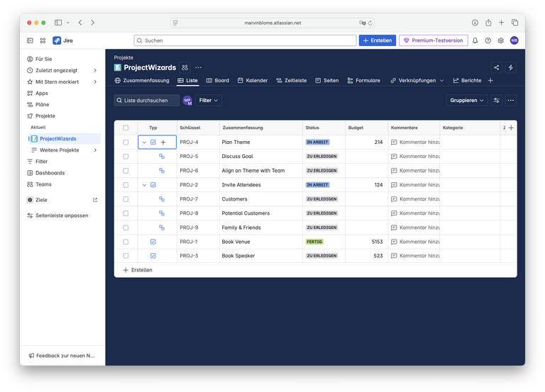
Task: Open the Filter dropdown
Action: [209, 101]
